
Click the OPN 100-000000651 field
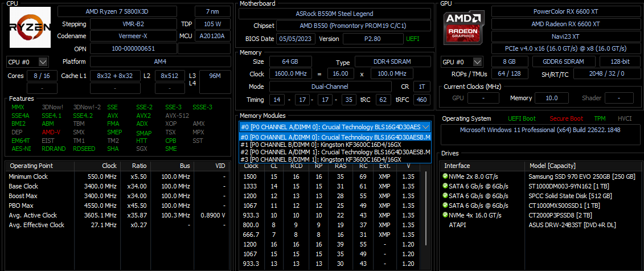(133, 48)
